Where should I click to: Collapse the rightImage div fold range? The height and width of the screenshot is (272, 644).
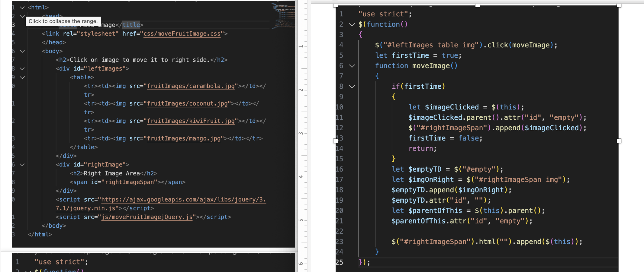(x=22, y=165)
